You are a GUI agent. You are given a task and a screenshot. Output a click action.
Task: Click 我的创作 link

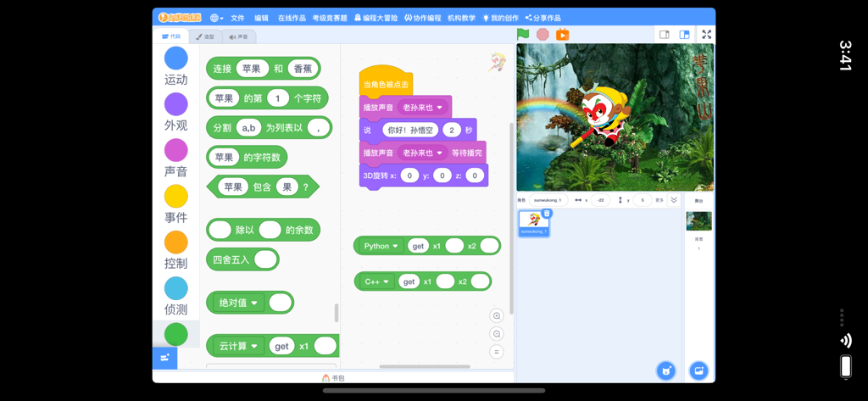500,18
